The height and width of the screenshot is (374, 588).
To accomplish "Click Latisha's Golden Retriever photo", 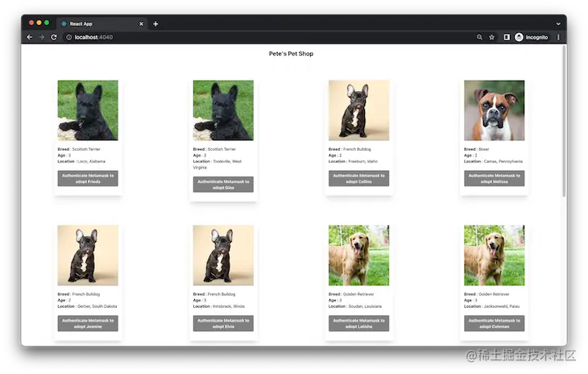I will pos(359,256).
